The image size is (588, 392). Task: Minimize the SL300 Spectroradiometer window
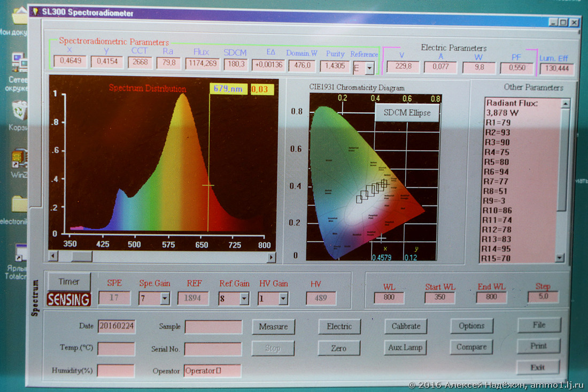coord(553,22)
